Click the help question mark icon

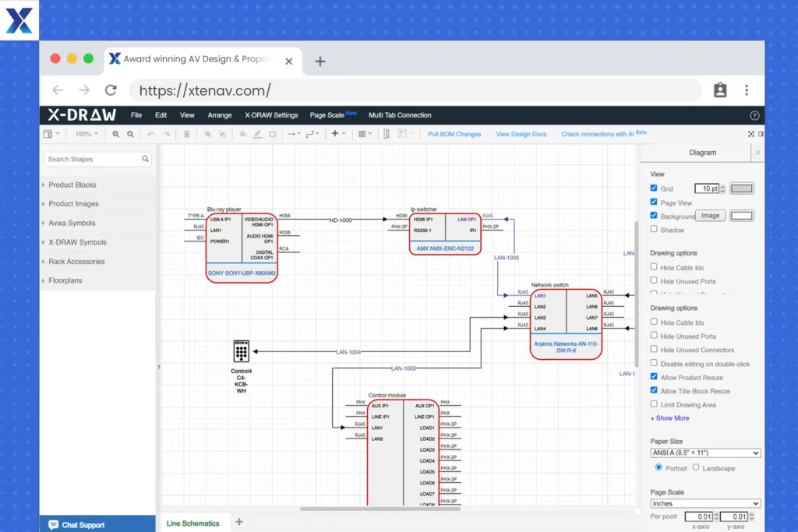point(754,115)
